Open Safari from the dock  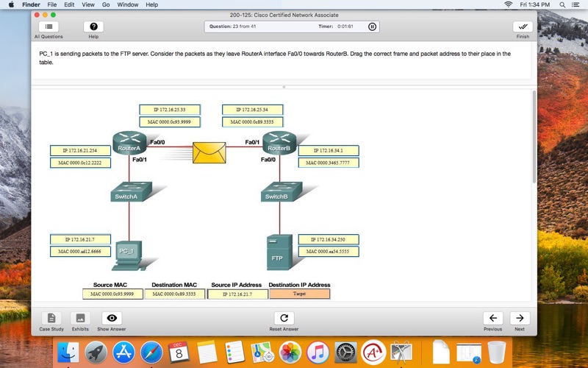pyautogui.click(x=151, y=353)
